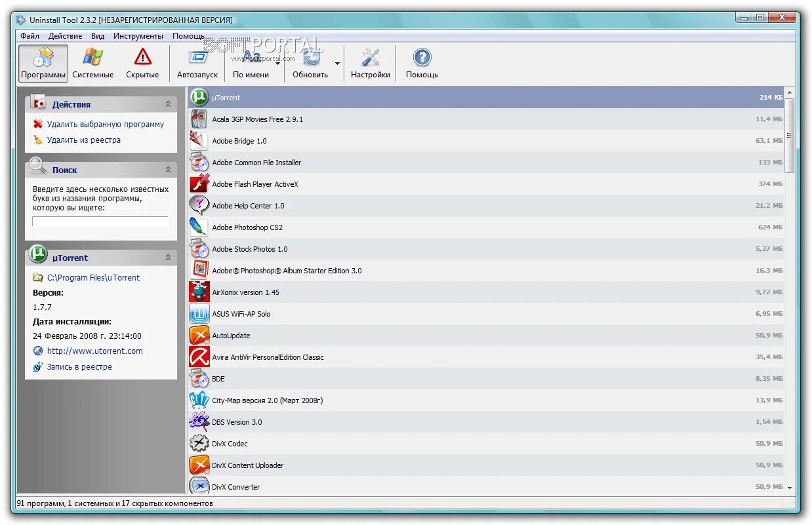Click the Avira AntiVir PersonalEdition Classic name
Screen dimensions: 812x525
pyautogui.click(x=268, y=357)
